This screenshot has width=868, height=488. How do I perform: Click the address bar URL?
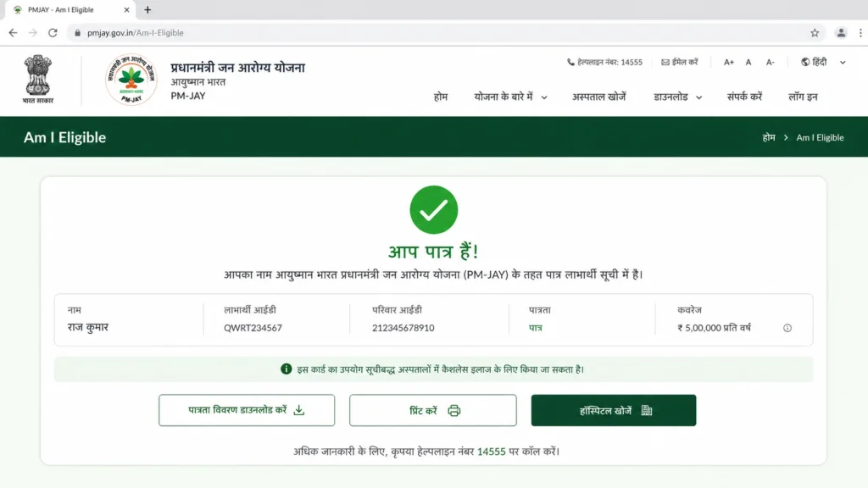tap(135, 33)
